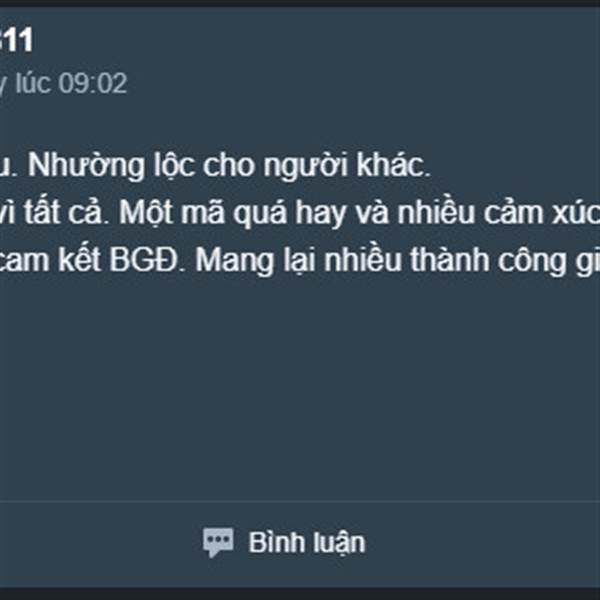Click the 09:02 time digits
The width and height of the screenshot is (600, 600).
(93, 83)
